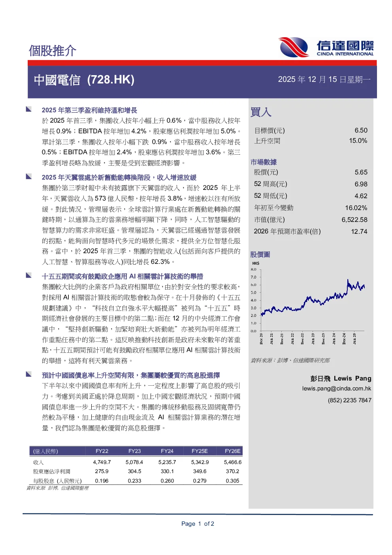Viewport: 392px width, 555px height.
Task: Select the title 中國電信 (728.HK)
Action: coord(84,80)
